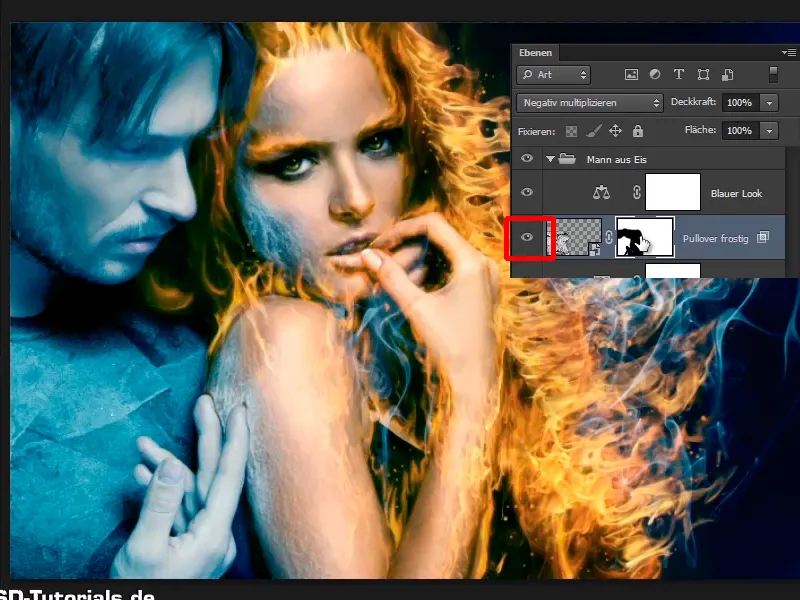Click the Mann aus Eis folder icon

tap(567, 159)
